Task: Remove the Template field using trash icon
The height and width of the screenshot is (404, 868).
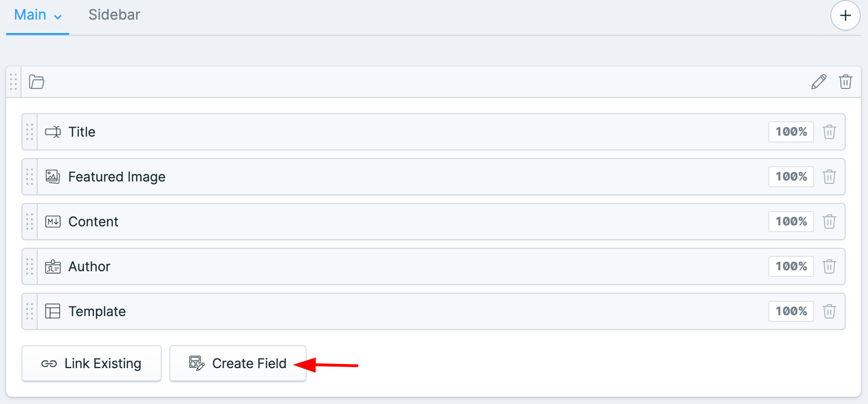Action: (x=829, y=312)
